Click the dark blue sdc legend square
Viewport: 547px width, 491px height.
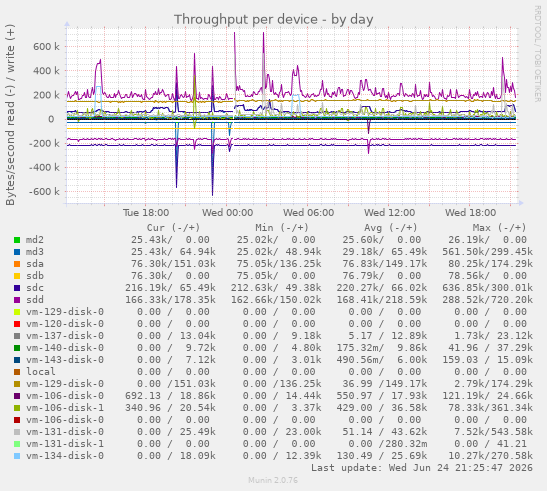point(17,288)
